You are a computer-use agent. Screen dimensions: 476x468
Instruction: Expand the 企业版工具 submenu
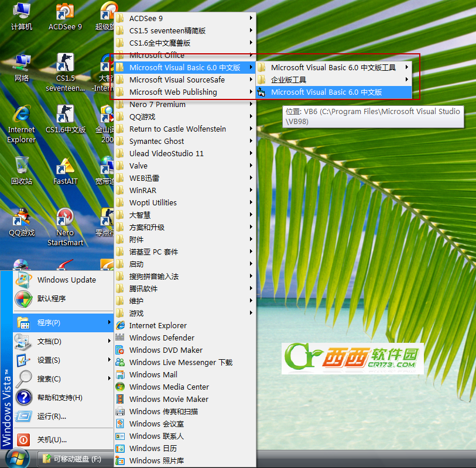click(334, 80)
